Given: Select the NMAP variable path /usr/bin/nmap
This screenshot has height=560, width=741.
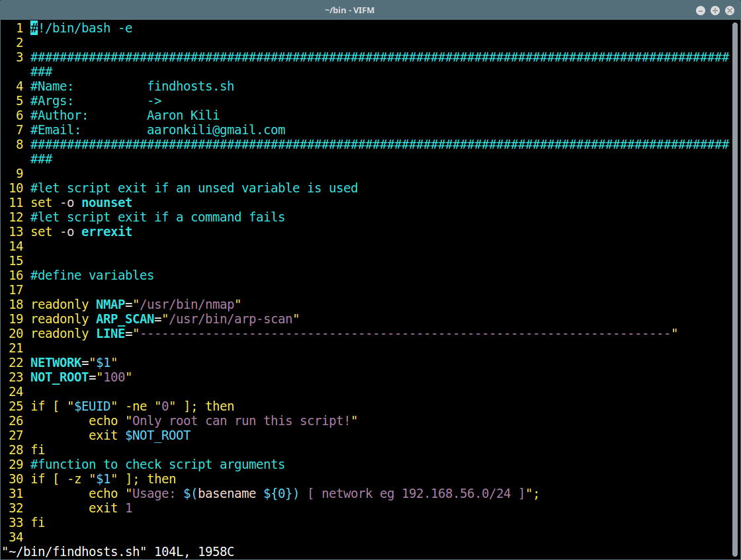Looking at the screenshot, I should point(187,304).
